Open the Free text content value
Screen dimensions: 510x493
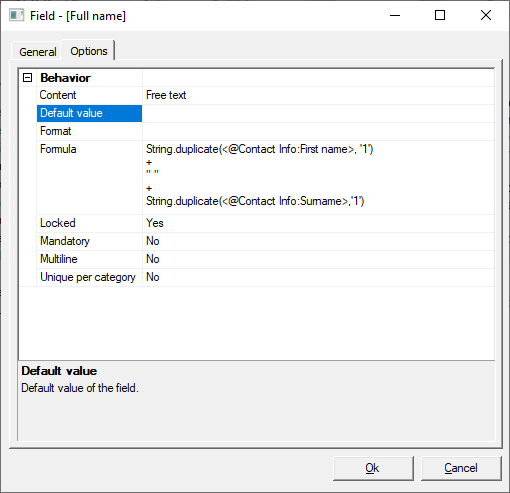(318, 95)
